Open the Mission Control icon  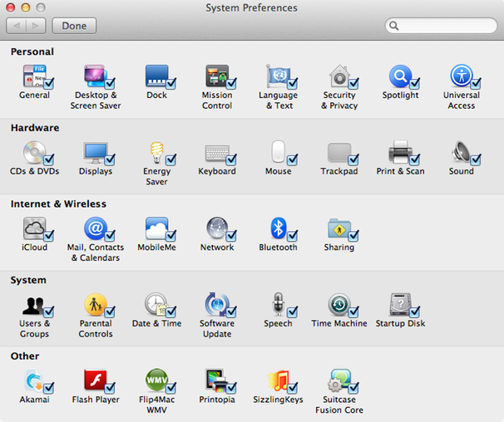(217, 76)
